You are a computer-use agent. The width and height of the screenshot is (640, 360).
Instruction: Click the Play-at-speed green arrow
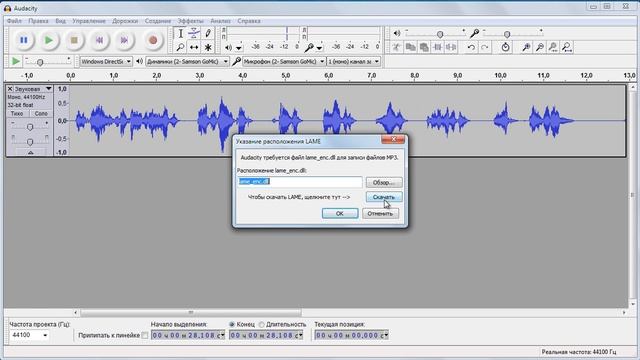16,61
